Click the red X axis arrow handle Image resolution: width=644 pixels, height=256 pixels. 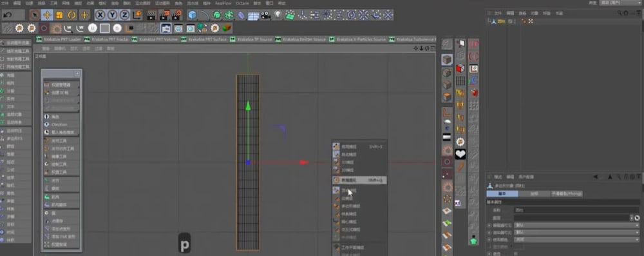click(x=305, y=162)
